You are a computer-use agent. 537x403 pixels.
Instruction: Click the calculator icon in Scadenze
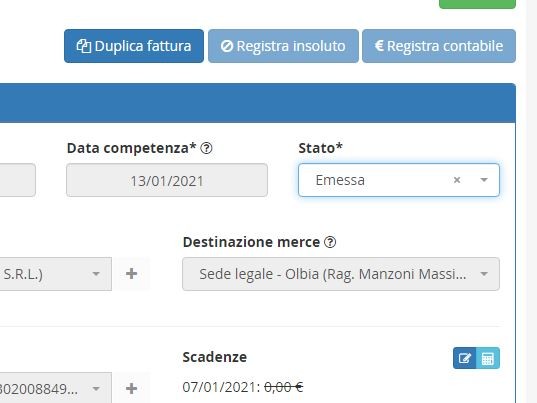[488, 358]
